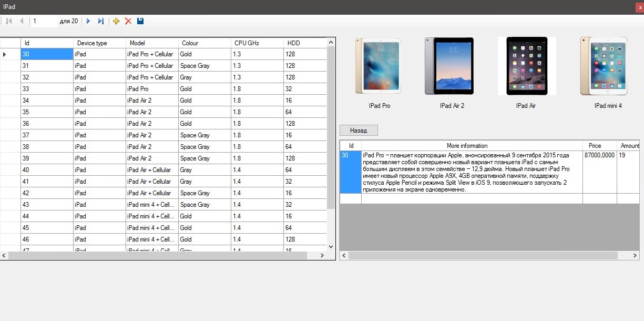Screen dimensions: 644x321
Task: Sort by the CPU GHz column header
Action: click(x=257, y=43)
